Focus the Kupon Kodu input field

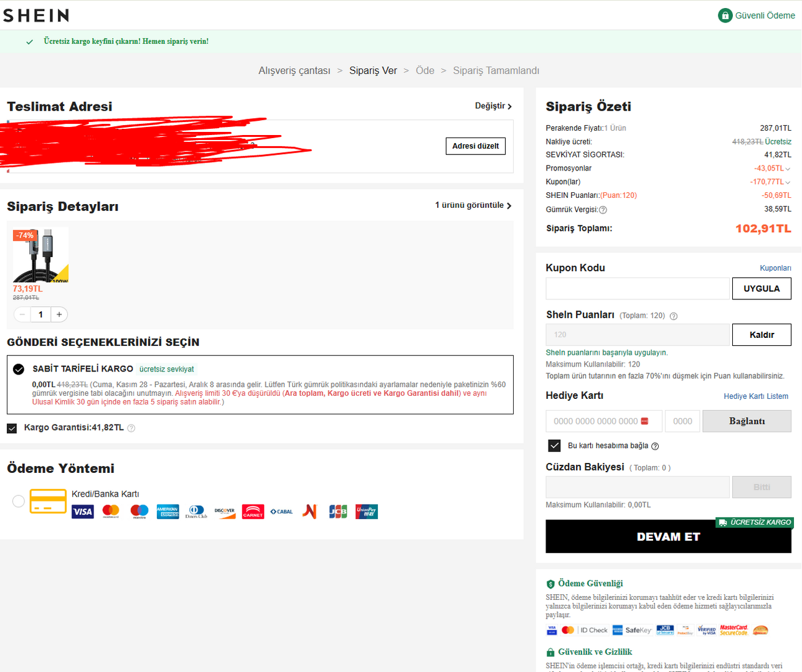click(638, 289)
